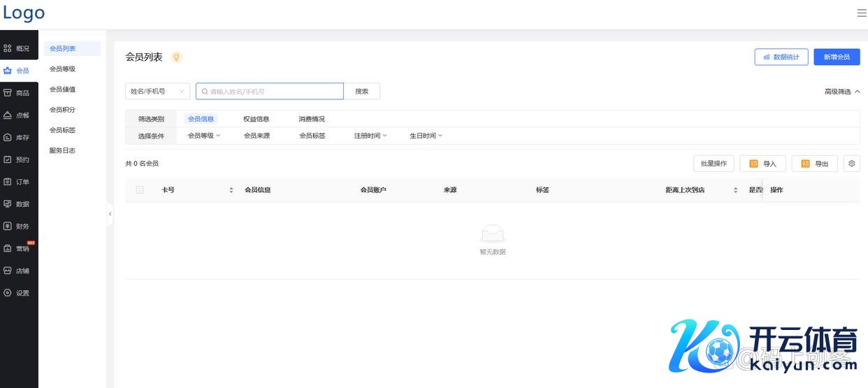Open the 姓名/手机号 search type dropdown
Viewport: 868px width, 388px height.
coord(157,92)
